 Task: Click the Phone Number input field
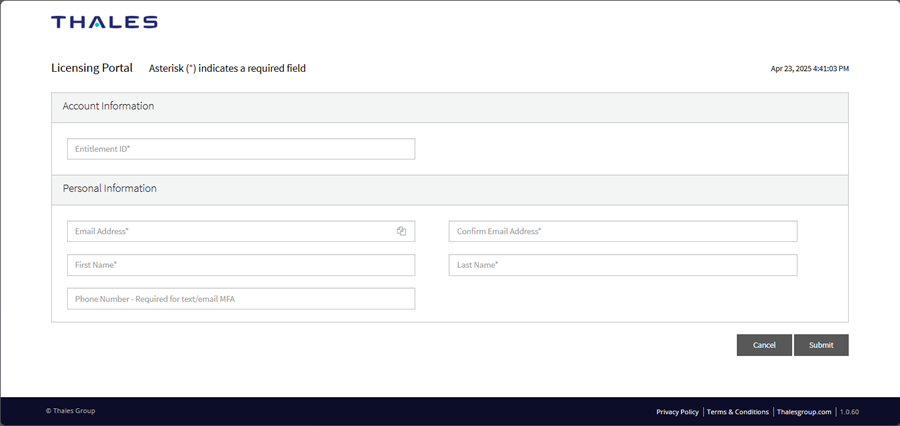tap(240, 299)
